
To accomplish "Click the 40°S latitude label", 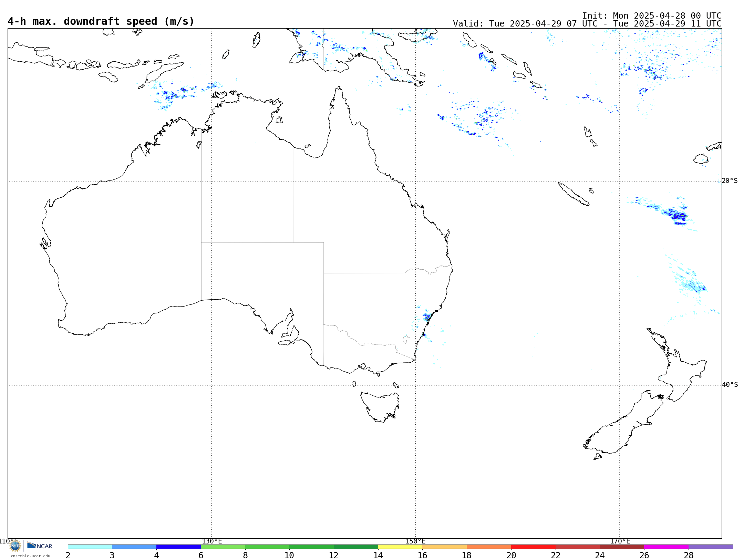I will click(x=730, y=385).
